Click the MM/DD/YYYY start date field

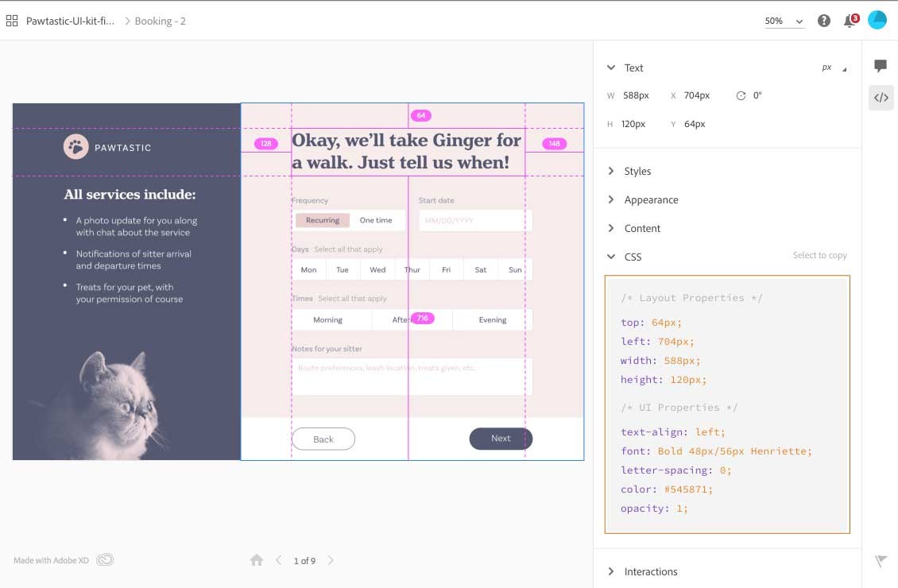tap(470, 220)
